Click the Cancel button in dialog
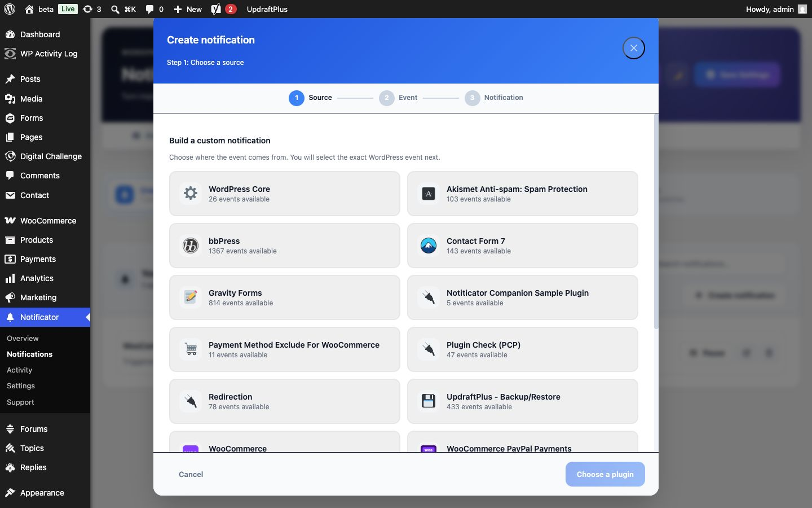Screen dimensions: 812x508 tap(191, 474)
